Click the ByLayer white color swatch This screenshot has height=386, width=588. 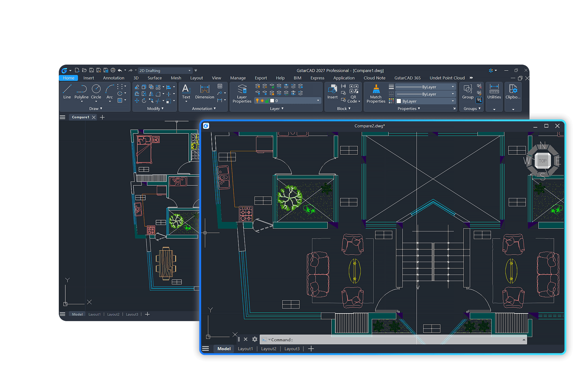click(399, 101)
